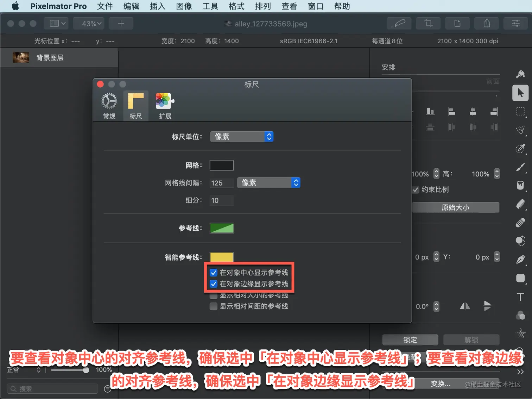This screenshot has width=532, height=399.
Task: Open the 帮助 menu
Action: [342, 6]
